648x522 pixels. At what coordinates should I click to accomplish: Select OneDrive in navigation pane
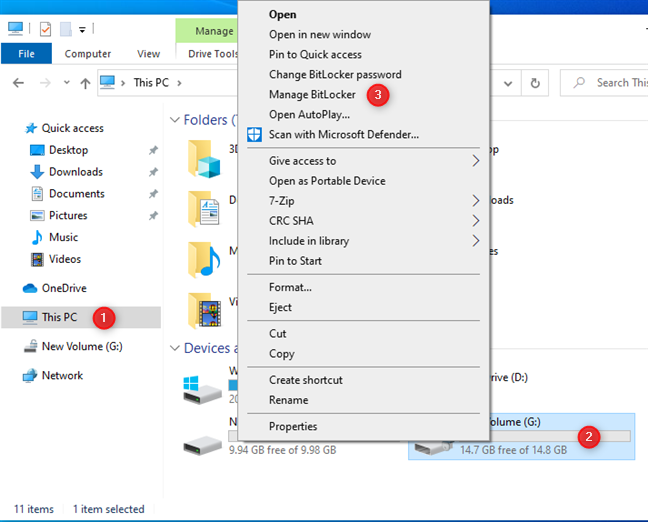click(64, 288)
